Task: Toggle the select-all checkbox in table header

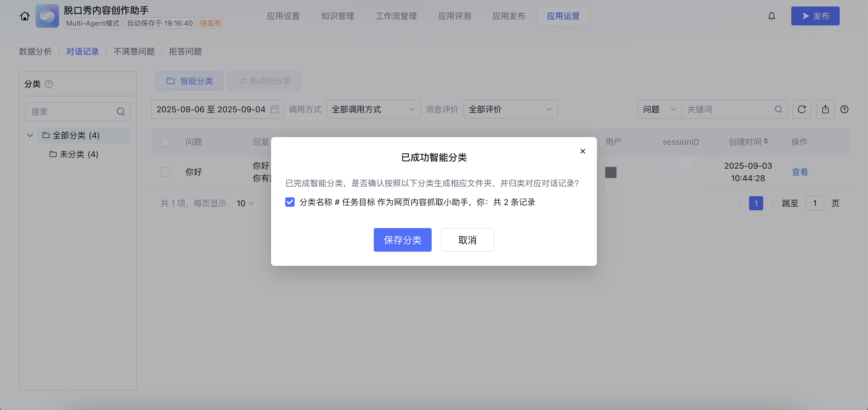Action: (165, 142)
